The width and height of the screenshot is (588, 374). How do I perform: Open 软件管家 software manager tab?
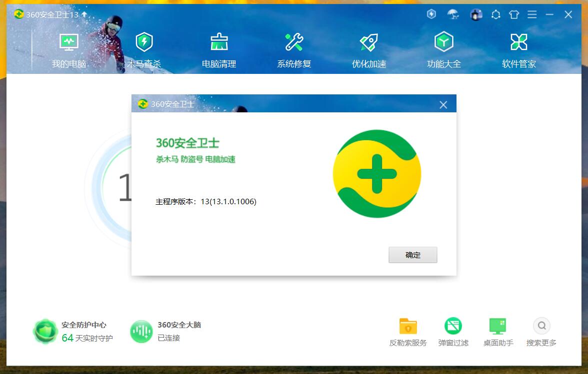pos(519,51)
